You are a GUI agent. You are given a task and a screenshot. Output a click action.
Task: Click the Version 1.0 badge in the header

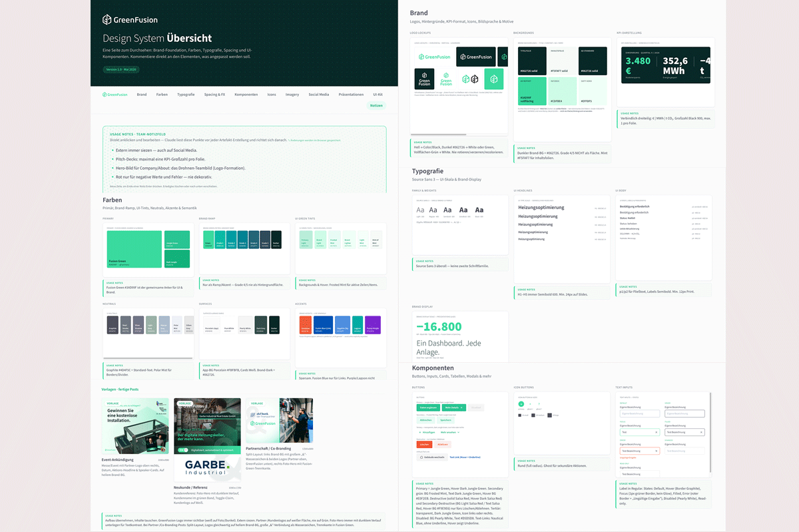(x=120, y=69)
